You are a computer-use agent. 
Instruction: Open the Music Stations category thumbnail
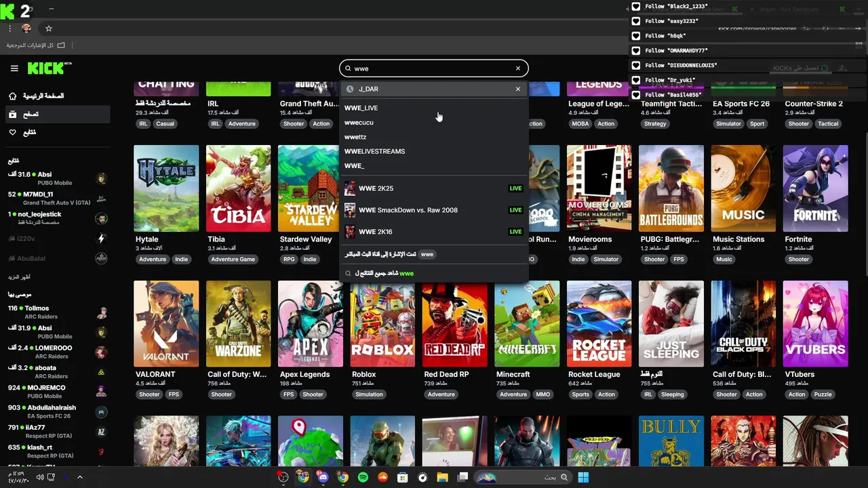pyautogui.click(x=743, y=188)
